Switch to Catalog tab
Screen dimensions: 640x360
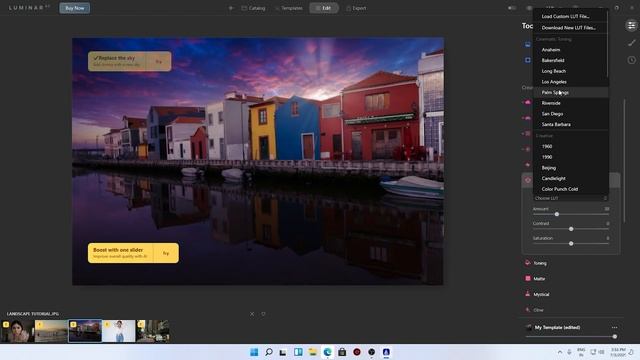253,8
